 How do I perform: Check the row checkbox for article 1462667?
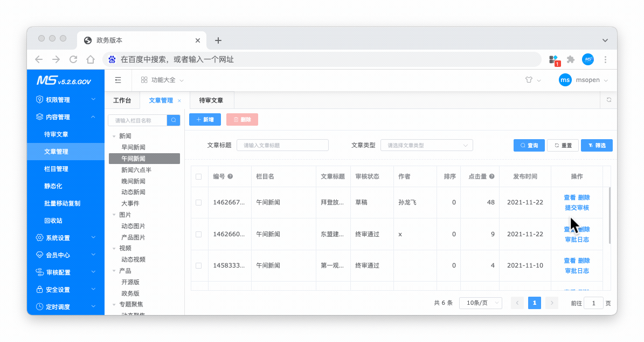pos(199,202)
